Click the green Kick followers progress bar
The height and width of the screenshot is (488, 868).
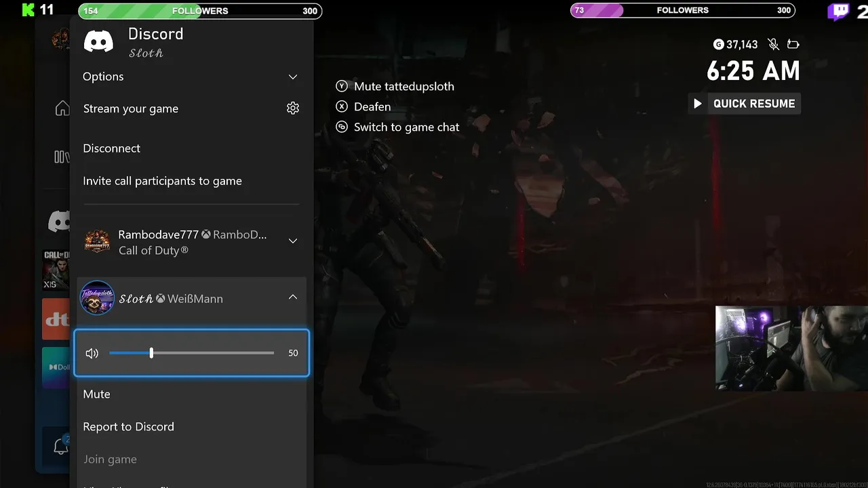(x=200, y=11)
